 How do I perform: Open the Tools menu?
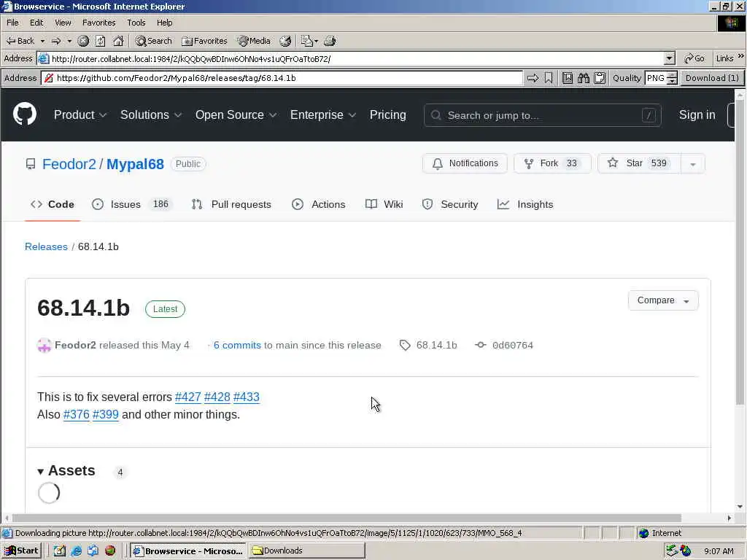(x=136, y=23)
